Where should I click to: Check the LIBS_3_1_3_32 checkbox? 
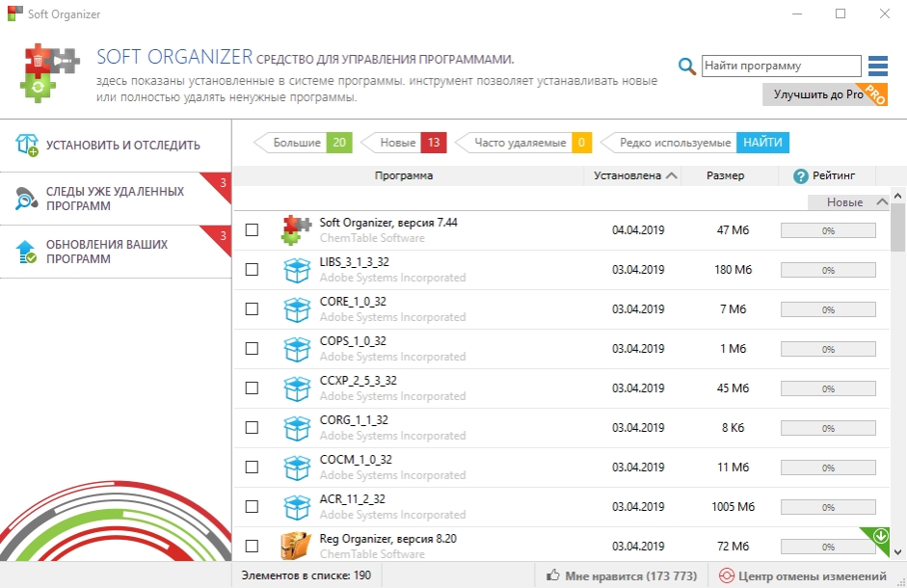(x=252, y=269)
